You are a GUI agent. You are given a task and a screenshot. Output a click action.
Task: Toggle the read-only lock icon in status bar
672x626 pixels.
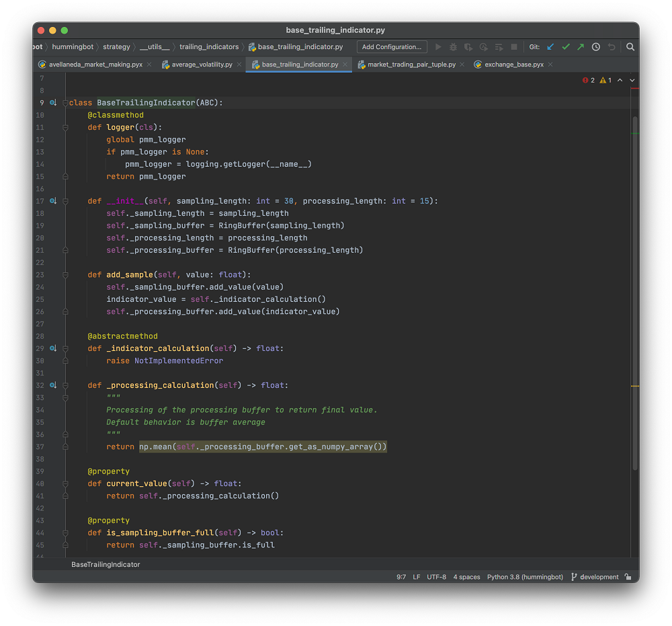pos(628,577)
